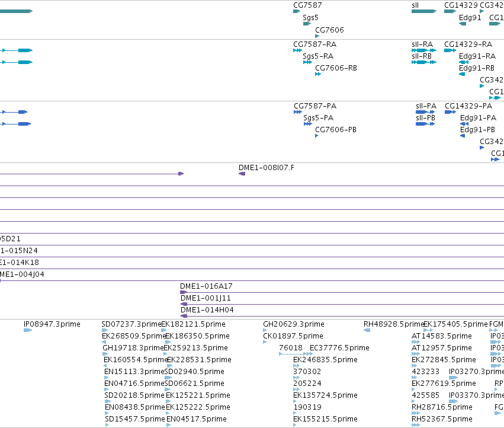This screenshot has height=428, width=504.
Task: Click the sll-PA protein label
Action: 426,106
